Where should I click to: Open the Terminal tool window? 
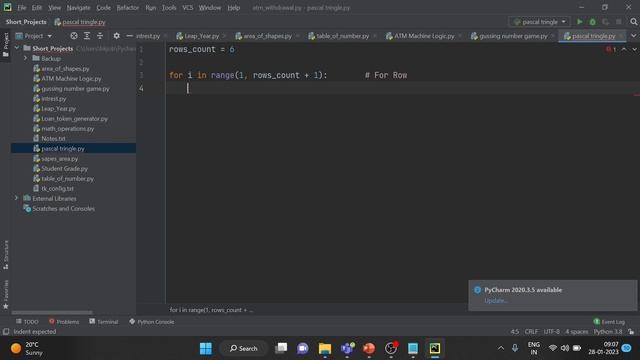click(104, 322)
